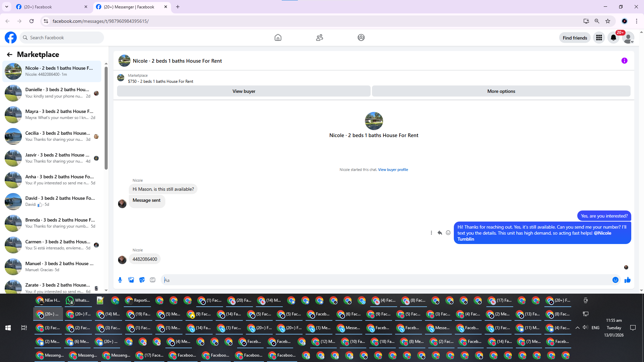Open Danielle's 3 beds conversation
This screenshot has width=644, height=362.
(x=54, y=93)
